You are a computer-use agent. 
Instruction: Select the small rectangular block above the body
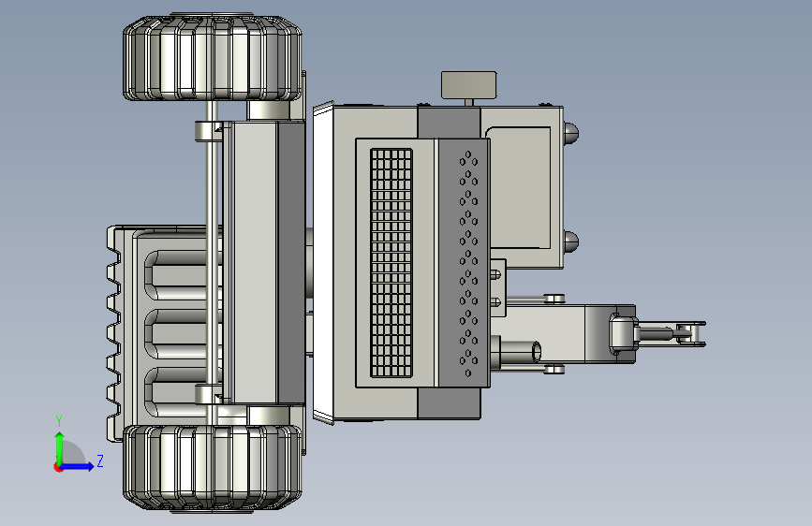(x=468, y=85)
